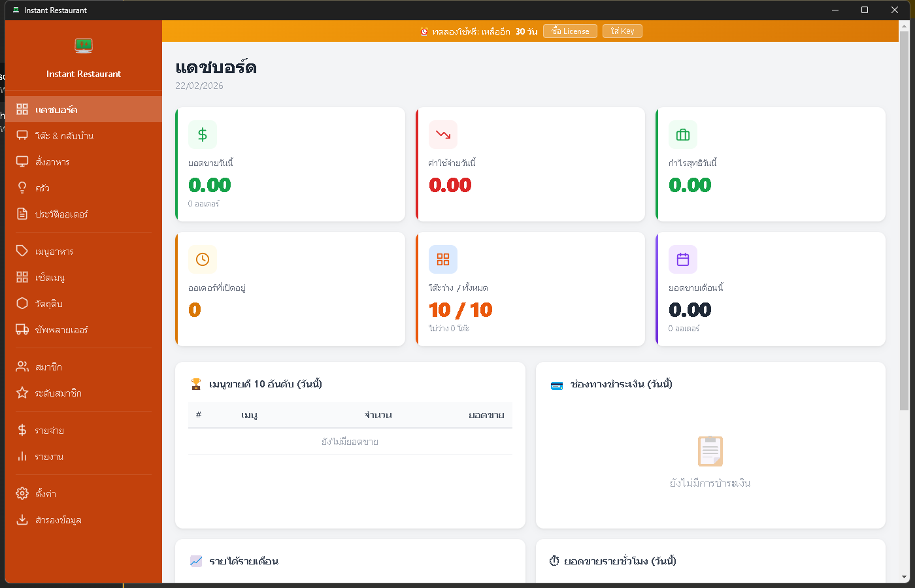Image resolution: width=915 pixels, height=588 pixels.
Task: Click the tables available 10 / 10 card
Action: pos(530,289)
